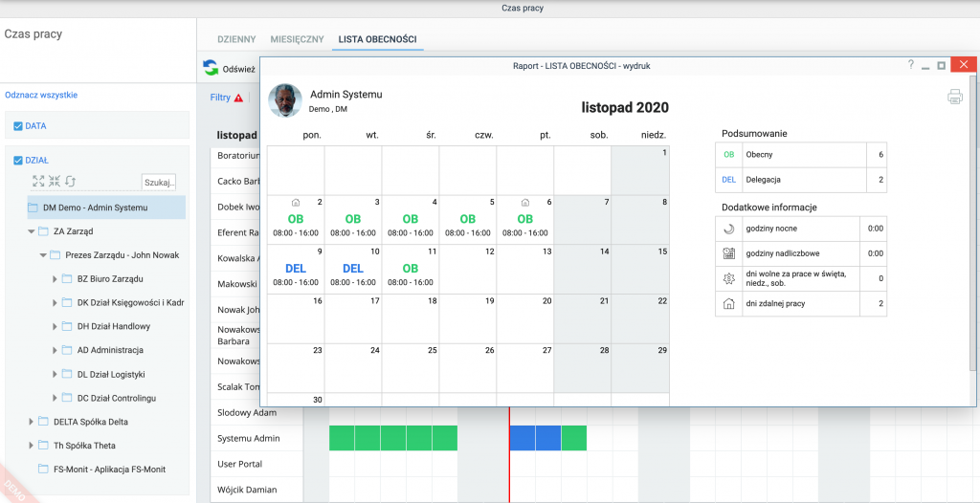Click the help question mark in report window

pos(910,65)
